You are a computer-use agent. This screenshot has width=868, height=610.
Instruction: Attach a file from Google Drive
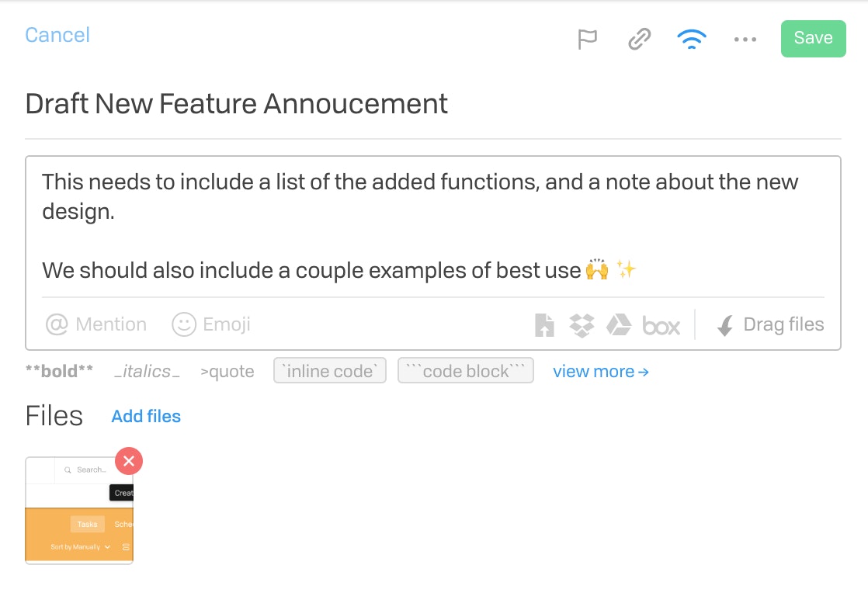(618, 325)
